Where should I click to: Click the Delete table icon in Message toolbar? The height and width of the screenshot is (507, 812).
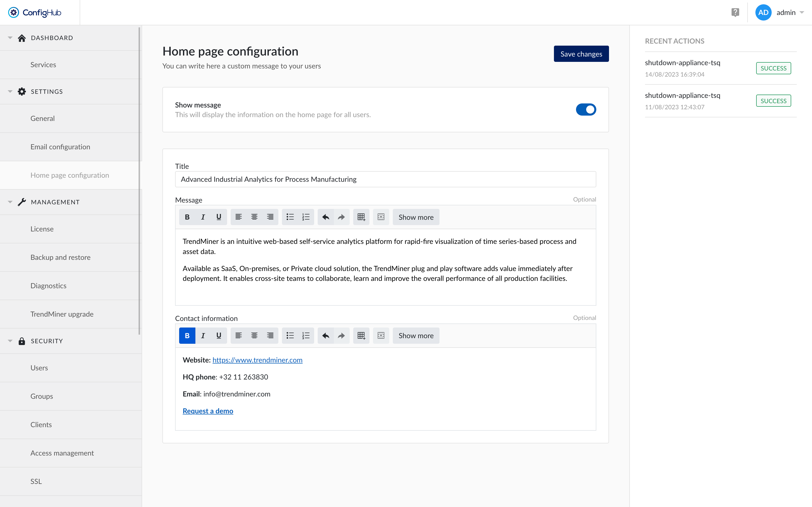[381, 217]
